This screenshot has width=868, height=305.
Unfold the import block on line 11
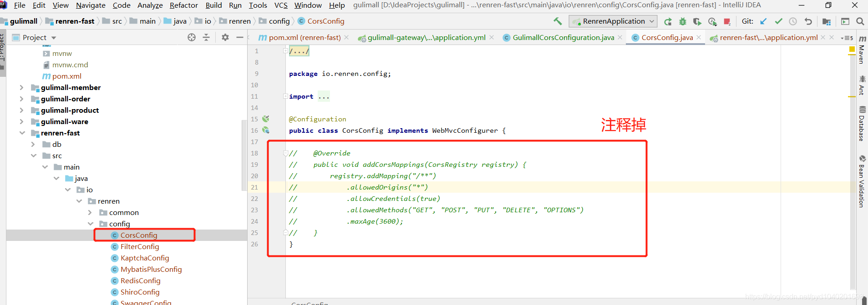(285, 96)
